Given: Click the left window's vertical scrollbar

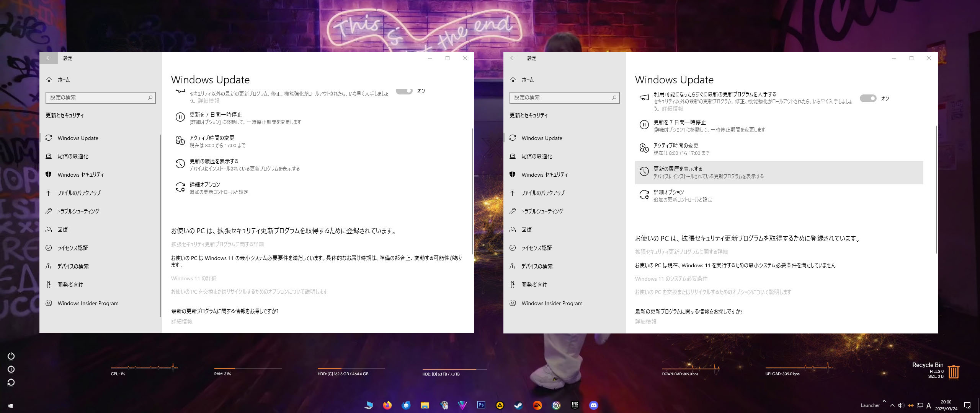Looking at the screenshot, I should coord(473,191).
